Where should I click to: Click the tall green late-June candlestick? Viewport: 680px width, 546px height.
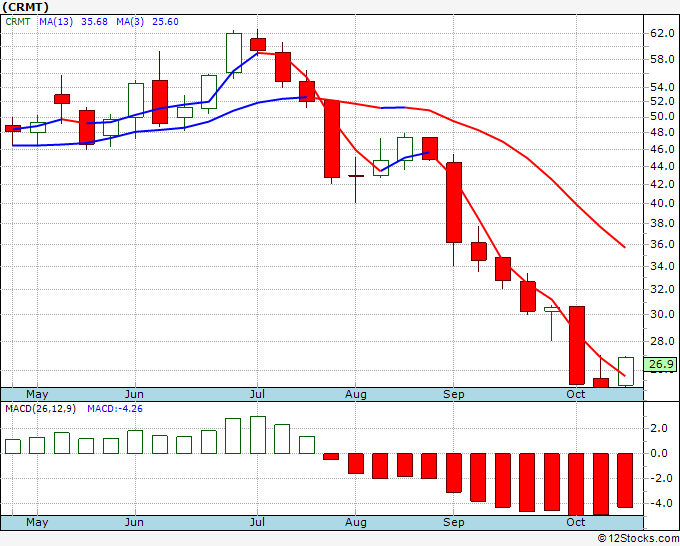pyautogui.click(x=234, y=53)
